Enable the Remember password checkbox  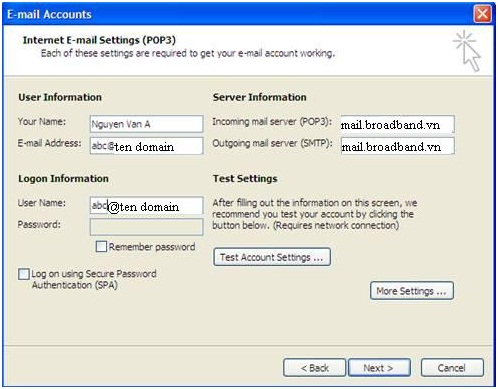pos(101,247)
